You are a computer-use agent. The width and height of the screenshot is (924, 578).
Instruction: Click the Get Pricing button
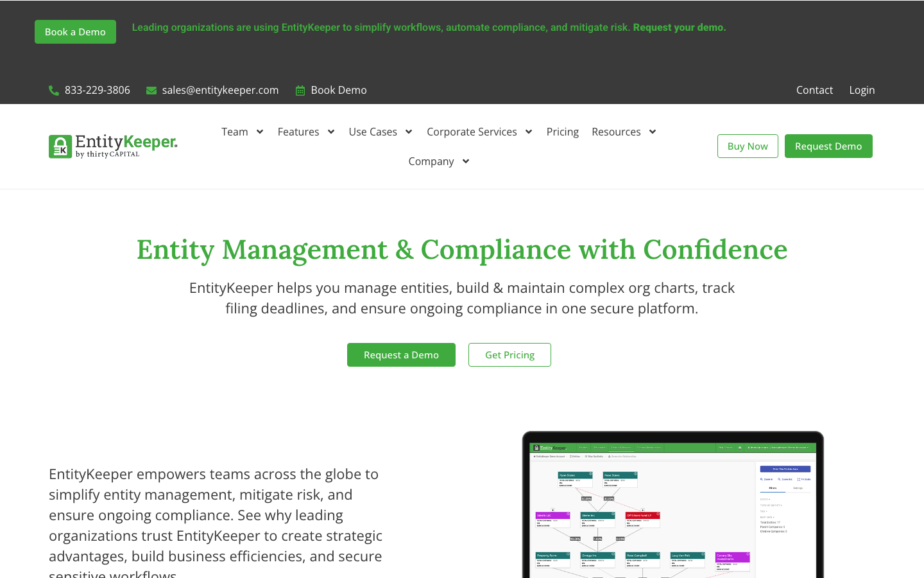click(509, 355)
